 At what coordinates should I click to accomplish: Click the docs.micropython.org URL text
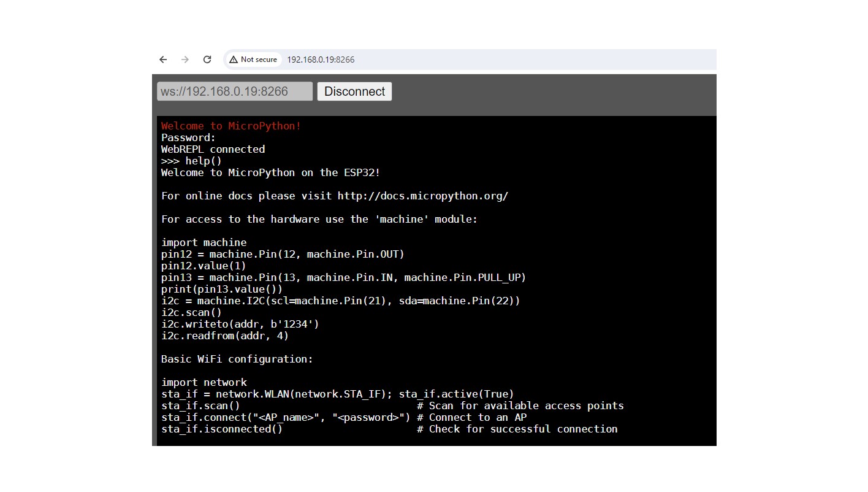pos(423,196)
